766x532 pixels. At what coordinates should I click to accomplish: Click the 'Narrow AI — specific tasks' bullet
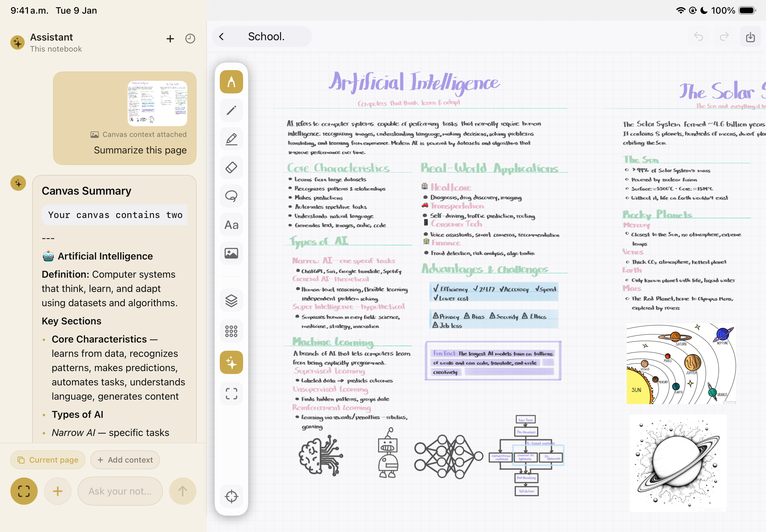(x=110, y=433)
